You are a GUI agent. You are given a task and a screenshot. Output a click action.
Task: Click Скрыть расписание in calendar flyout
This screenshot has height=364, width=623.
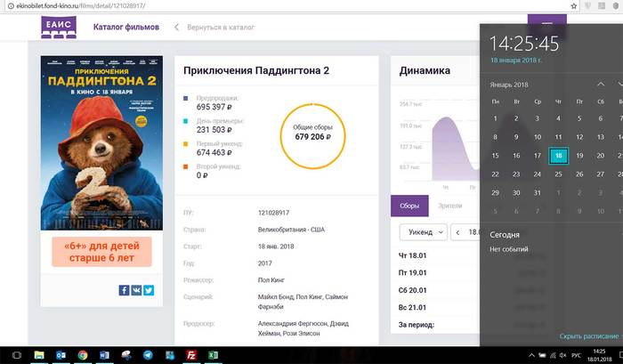point(588,336)
